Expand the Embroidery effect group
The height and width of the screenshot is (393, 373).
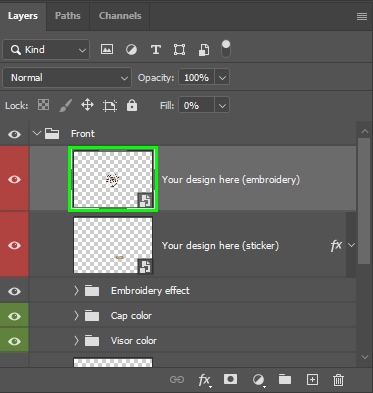pyautogui.click(x=76, y=291)
